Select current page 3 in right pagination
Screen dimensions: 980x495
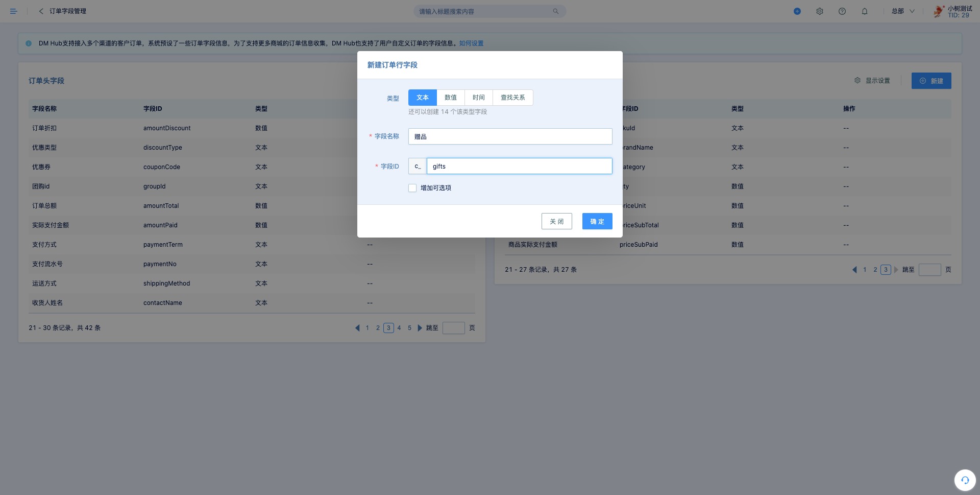886,270
